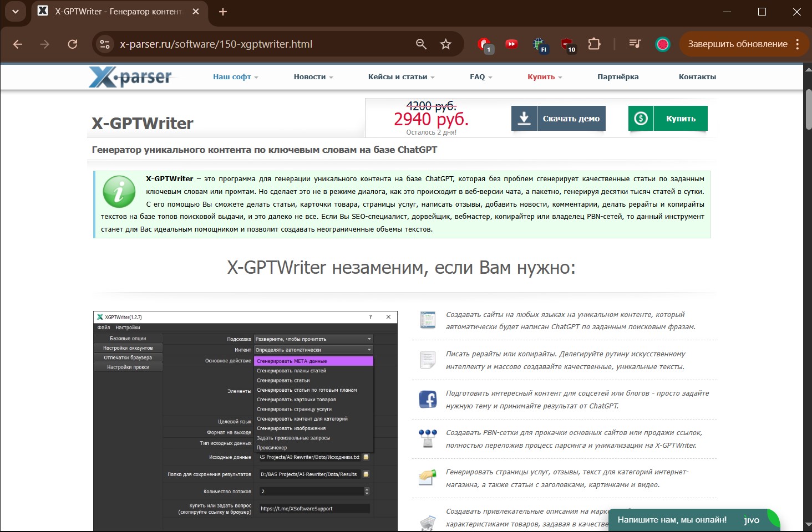Click the browser reload icon
Screen dimensions: 812x532
coord(72,44)
